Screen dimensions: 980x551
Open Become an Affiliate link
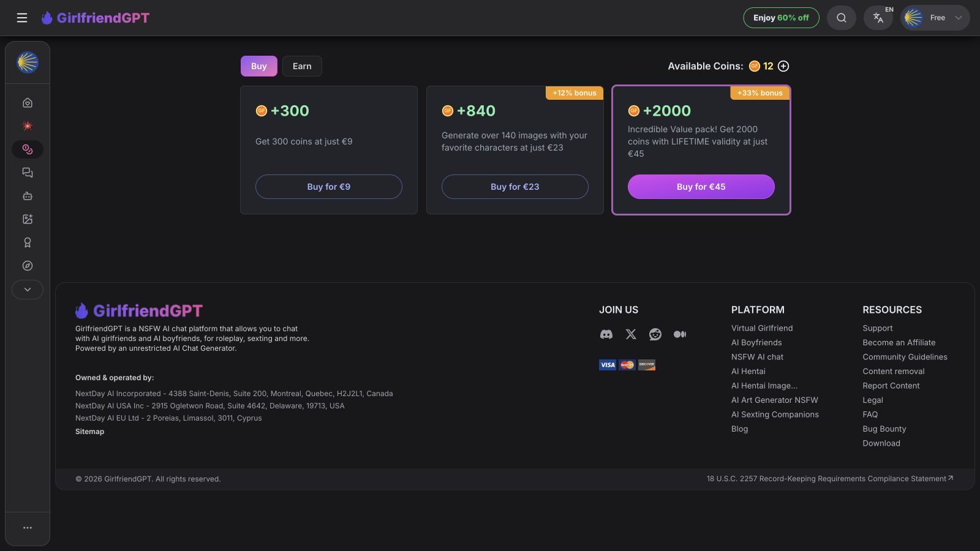pos(899,343)
